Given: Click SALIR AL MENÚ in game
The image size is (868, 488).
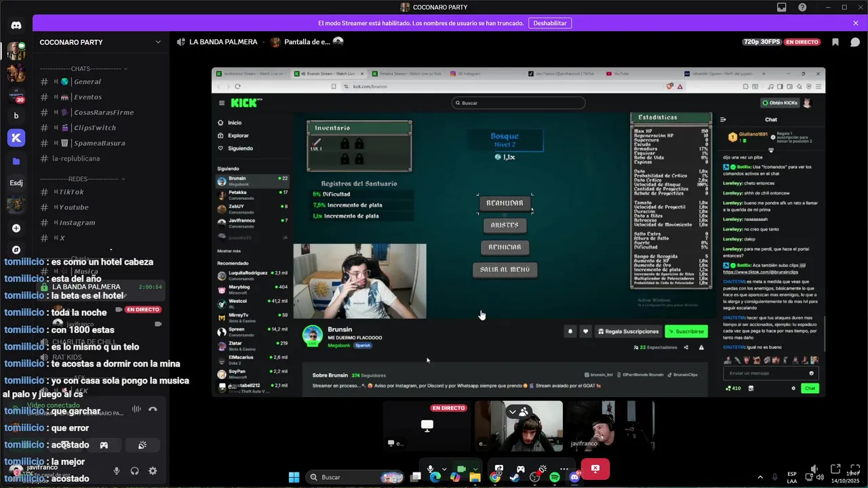Looking at the screenshot, I should point(505,270).
